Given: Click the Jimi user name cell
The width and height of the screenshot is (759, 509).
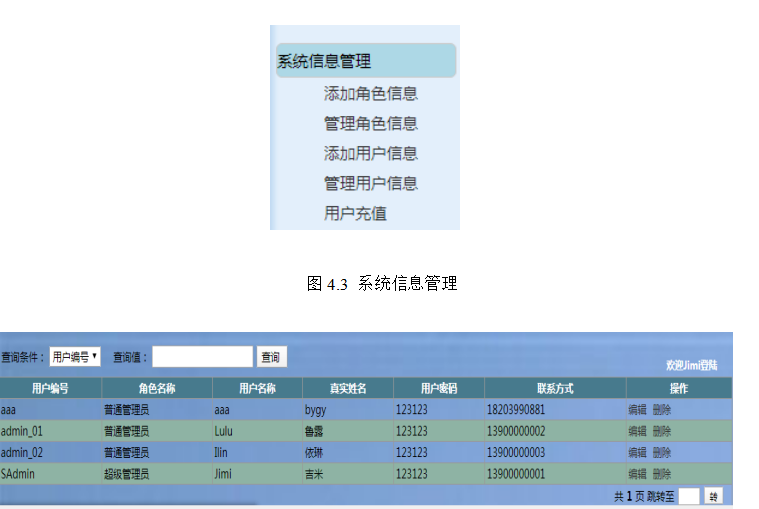Looking at the screenshot, I should coord(257,474).
